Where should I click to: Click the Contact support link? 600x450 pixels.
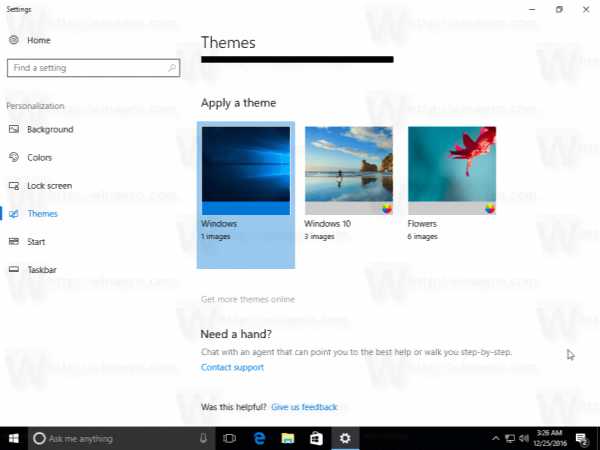(x=232, y=367)
